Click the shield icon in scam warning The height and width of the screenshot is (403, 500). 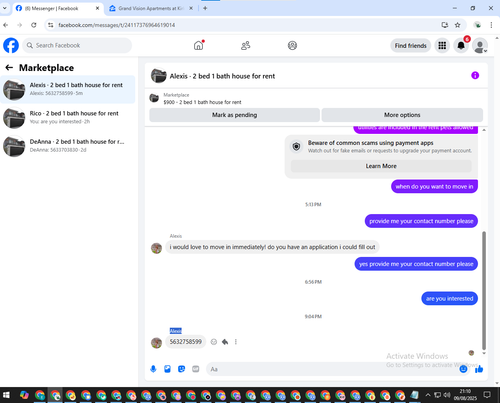[296, 146]
